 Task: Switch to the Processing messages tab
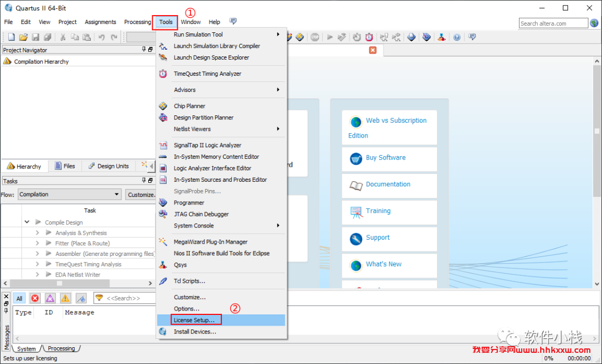61,348
